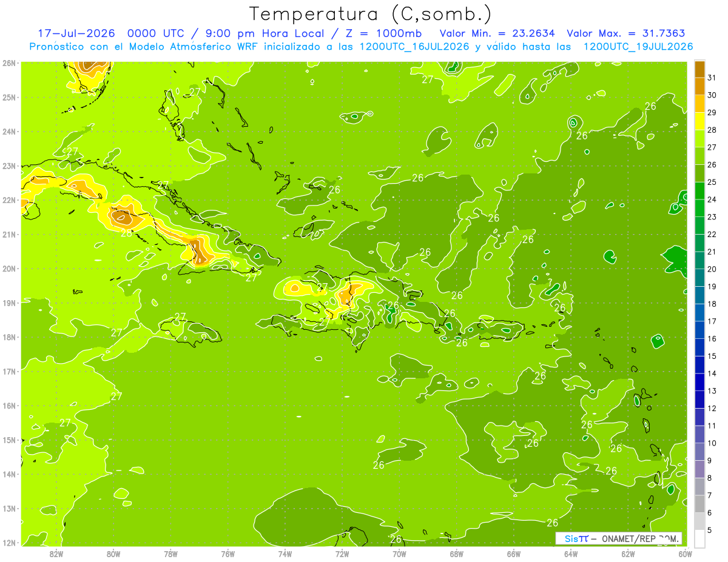Click the legend swatch between 23 and 24
Screen dimensions: 728x562
(x=700, y=208)
